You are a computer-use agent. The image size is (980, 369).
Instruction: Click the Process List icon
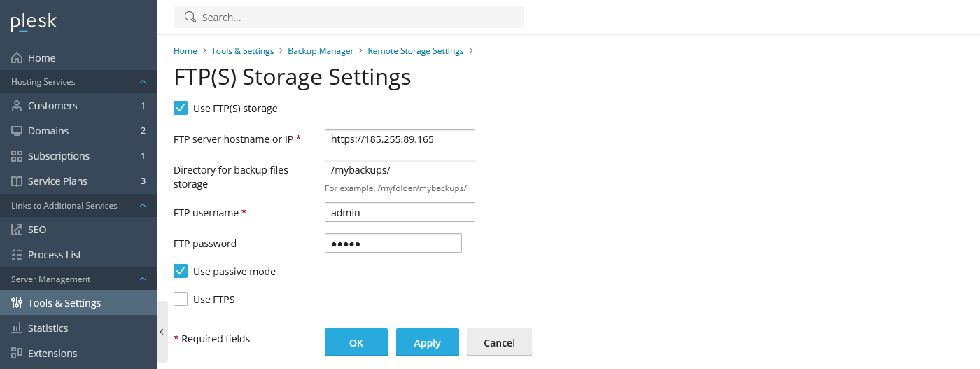[17, 255]
